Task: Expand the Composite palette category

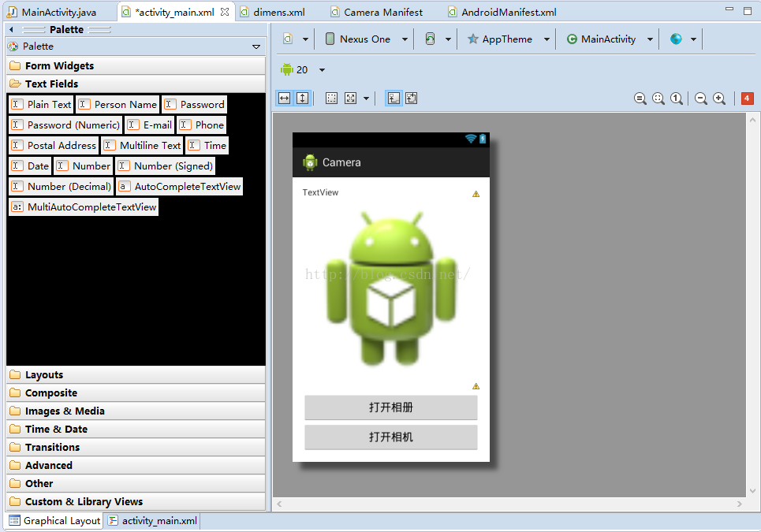Action: [136, 392]
